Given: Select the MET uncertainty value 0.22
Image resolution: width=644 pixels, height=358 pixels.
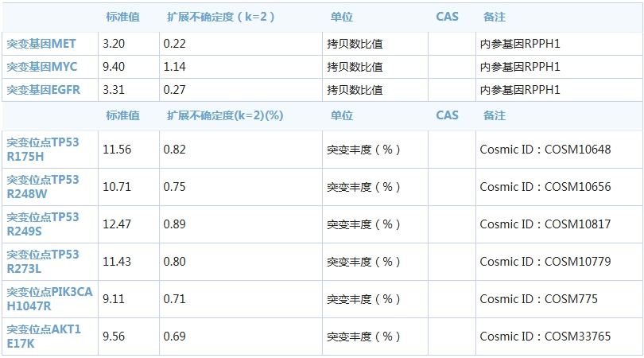Looking at the screenshot, I should [x=175, y=44].
